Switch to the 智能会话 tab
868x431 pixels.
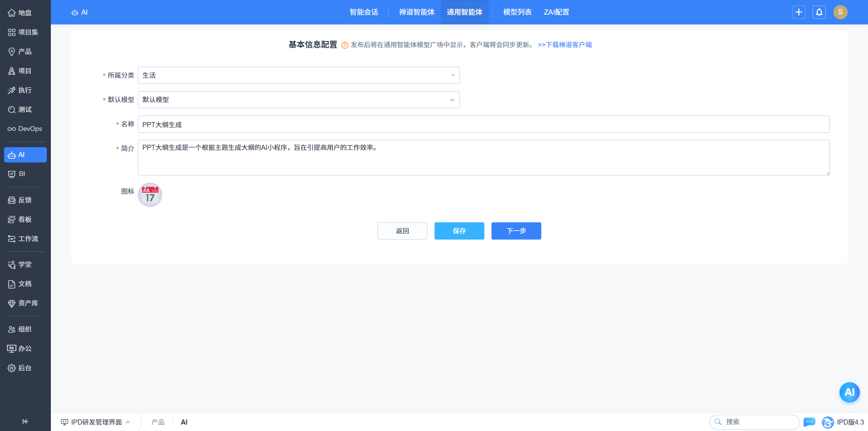(x=364, y=12)
